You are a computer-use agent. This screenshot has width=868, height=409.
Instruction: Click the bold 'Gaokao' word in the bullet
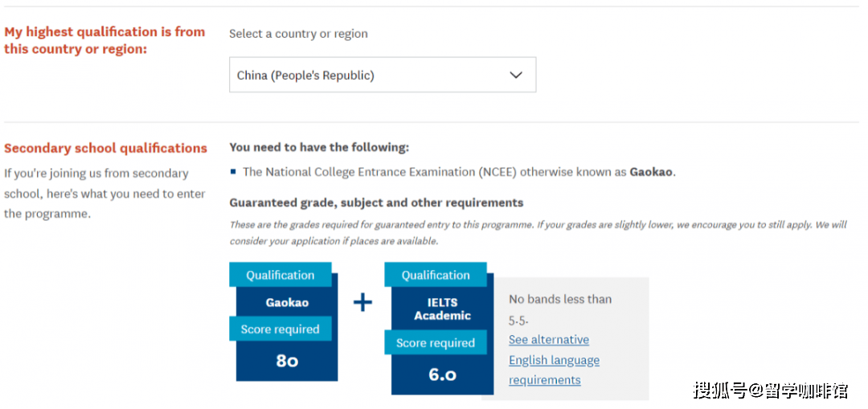pyautogui.click(x=651, y=172)
